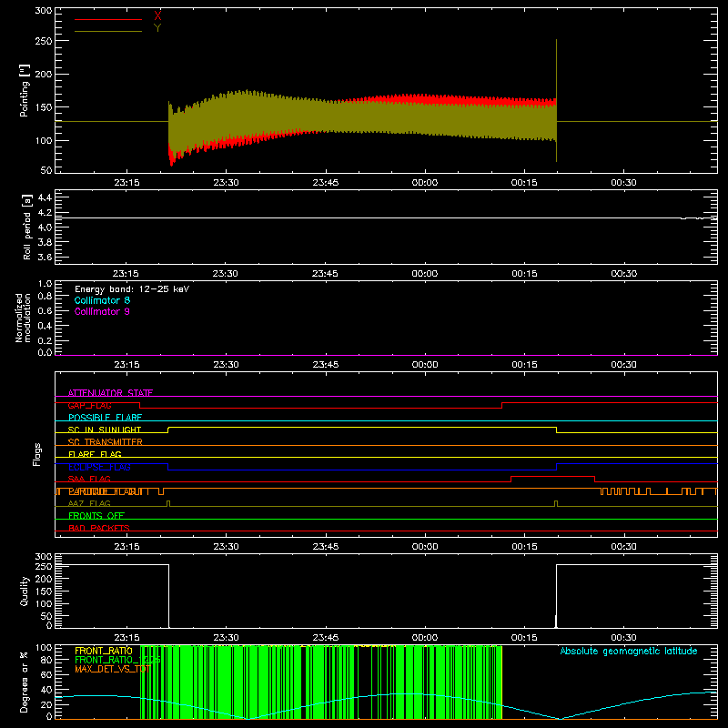Click the FLARE_FLAG label
Screen dimensions: 728x728
[x=95, y=454]
